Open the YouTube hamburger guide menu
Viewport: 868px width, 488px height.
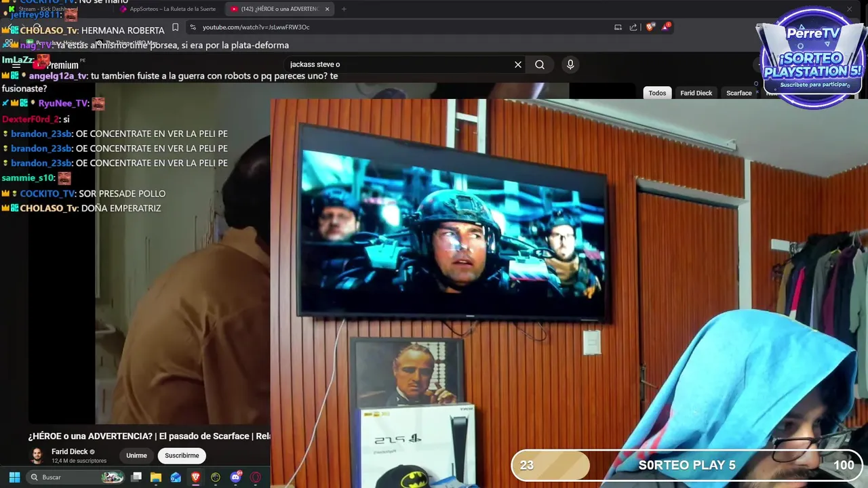tap(16, 65)
